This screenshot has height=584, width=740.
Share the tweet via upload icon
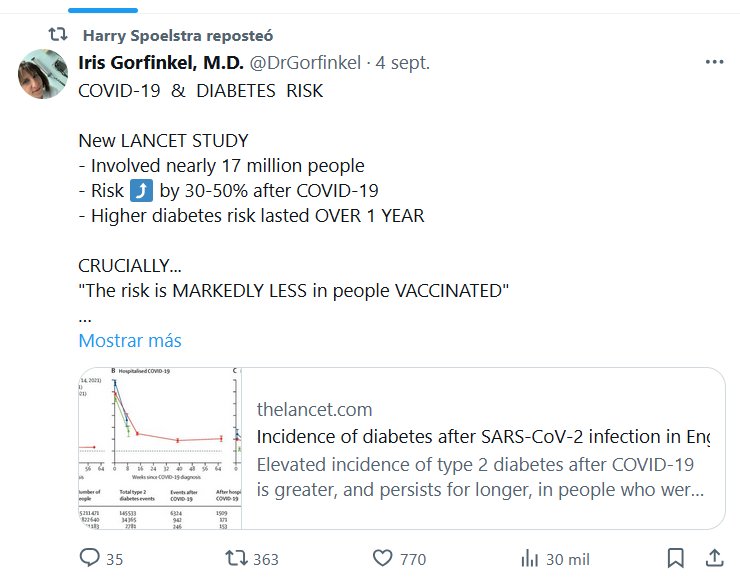click(714, 558)
